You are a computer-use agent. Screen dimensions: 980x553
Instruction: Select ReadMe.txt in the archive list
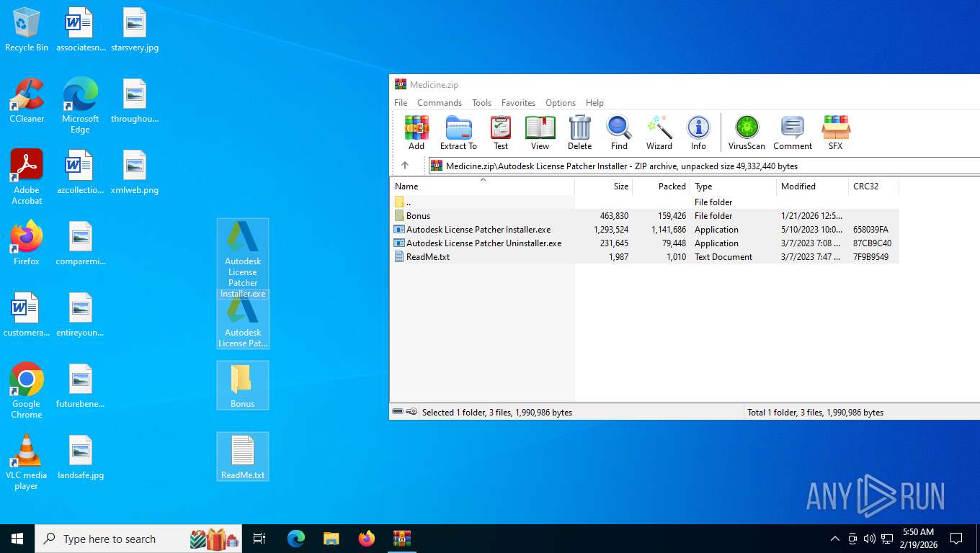click(x=644, y=257)
